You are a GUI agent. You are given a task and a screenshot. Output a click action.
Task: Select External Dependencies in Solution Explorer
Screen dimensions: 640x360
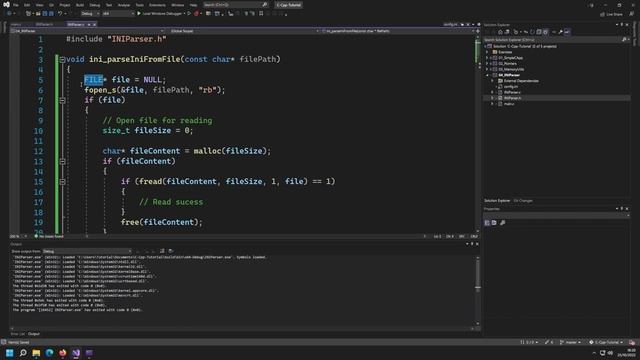(521, 81)
